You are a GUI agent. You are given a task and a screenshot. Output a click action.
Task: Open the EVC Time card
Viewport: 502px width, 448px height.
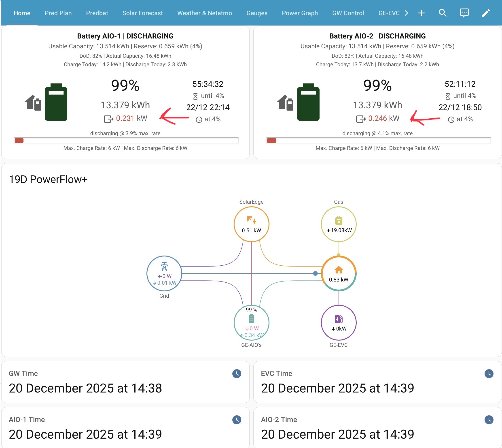pyautogui.click(x=377, y=382)
